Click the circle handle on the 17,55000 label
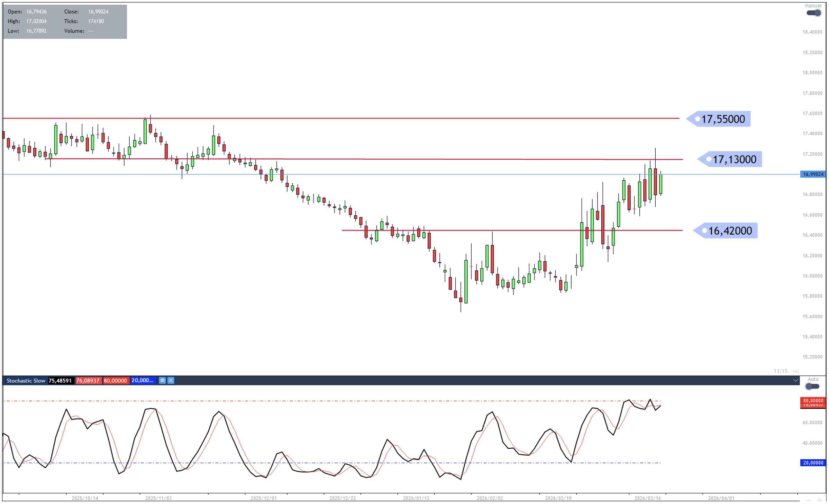Image resolution: width=829 pixels, height=504 pixels. (698, 119)
